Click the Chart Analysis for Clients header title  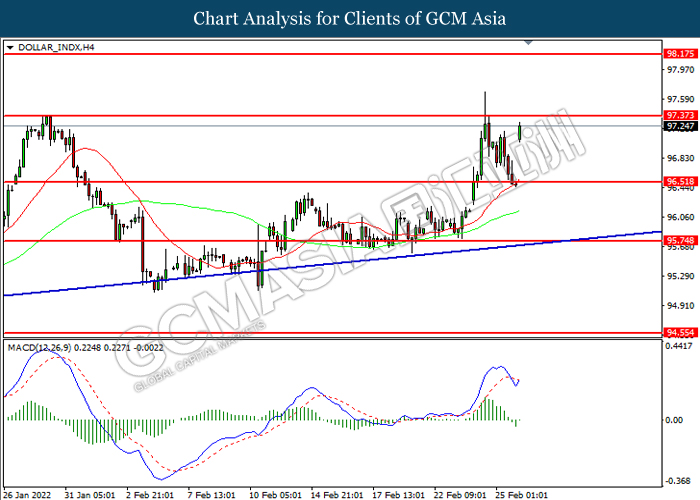[x=350, y=19]
